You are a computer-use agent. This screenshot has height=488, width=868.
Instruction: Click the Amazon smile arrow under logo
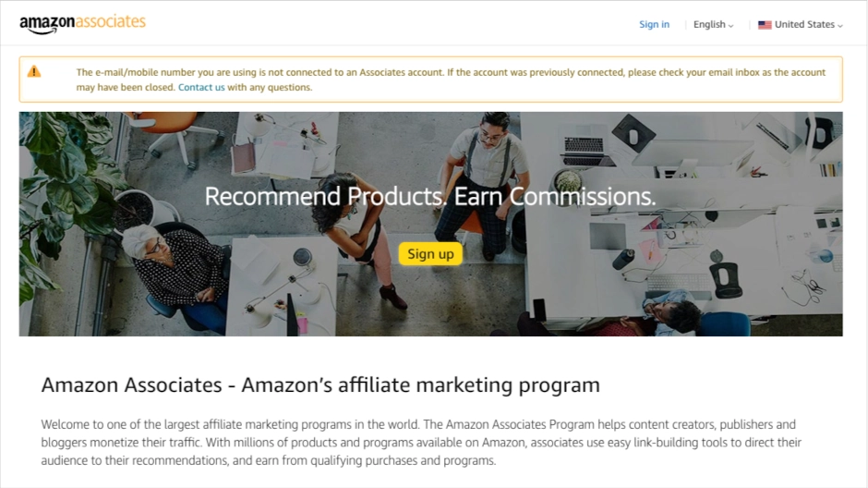pyautogui.click(x=42, y=31)
